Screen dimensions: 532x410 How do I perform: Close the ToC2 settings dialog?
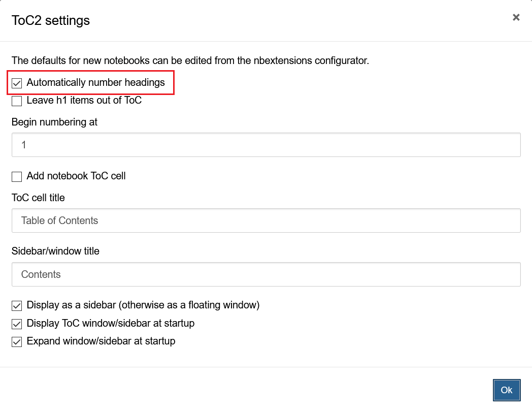coord(516,17)
